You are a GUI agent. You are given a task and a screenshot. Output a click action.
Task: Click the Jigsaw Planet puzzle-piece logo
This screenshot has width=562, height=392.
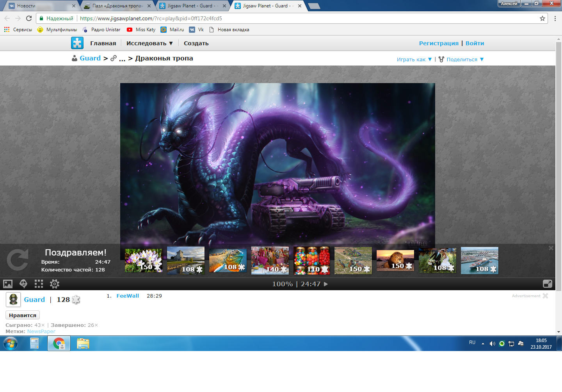pos(77,43)
